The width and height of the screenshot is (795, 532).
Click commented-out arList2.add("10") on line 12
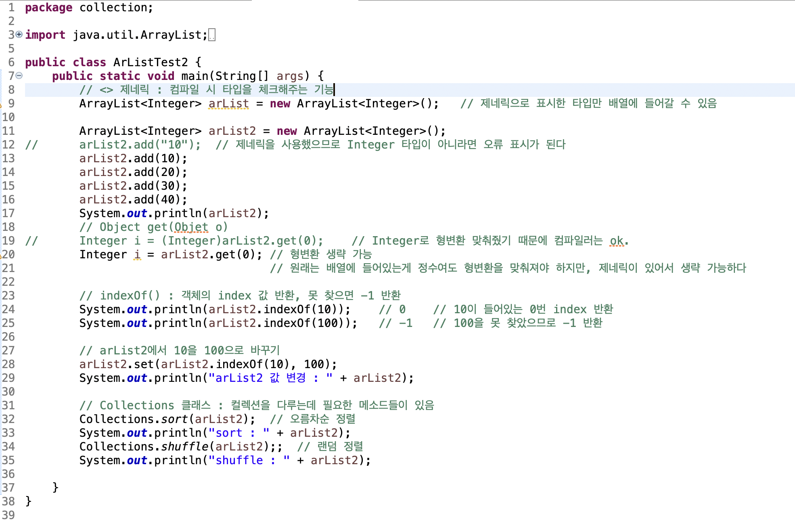click(x=140, y=145)
